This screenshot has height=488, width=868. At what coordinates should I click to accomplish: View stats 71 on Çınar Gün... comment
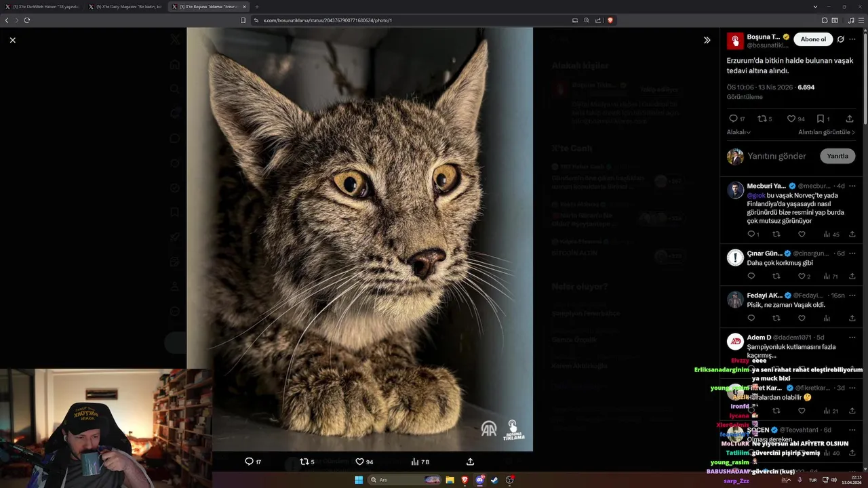pos(831,277)
